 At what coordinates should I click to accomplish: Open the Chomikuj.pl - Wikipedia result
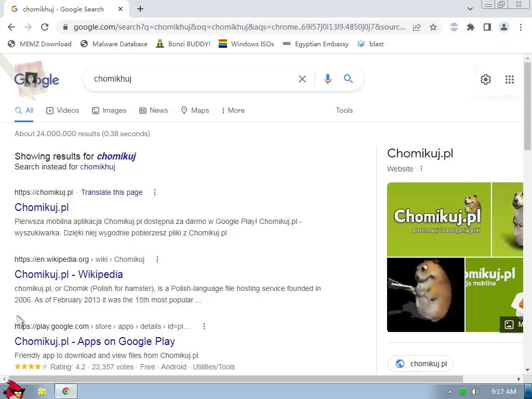pos(69,274)
